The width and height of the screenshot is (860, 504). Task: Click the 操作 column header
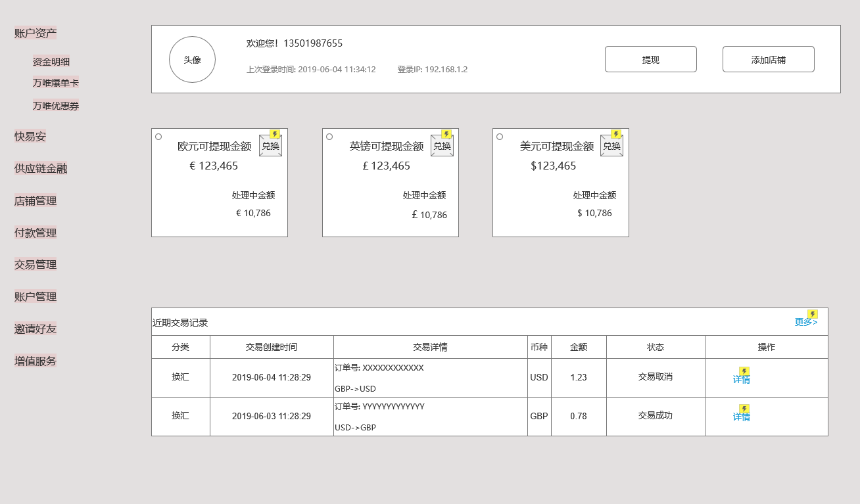point(767,347)
